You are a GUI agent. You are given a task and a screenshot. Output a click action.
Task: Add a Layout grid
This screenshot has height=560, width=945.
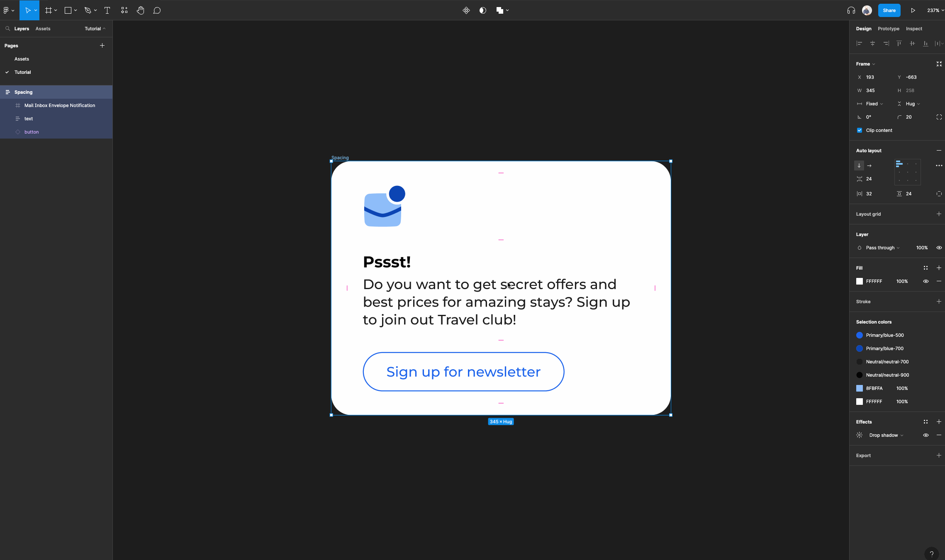coord(939,214)
